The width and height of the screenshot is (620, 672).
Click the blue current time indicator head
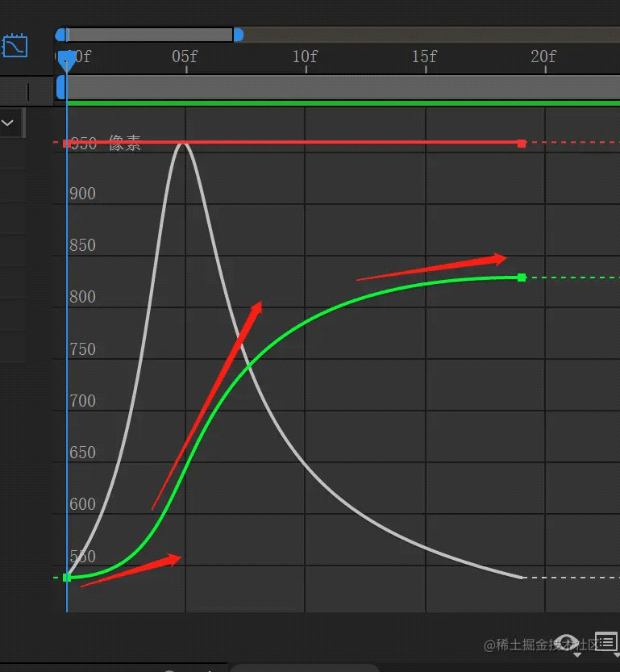[x=68, y=58]
